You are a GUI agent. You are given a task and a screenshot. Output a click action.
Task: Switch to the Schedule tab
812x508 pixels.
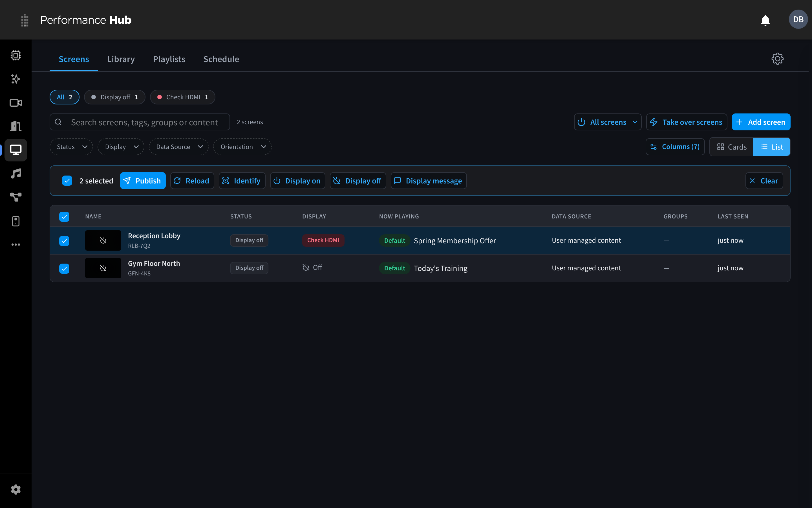(x=221, y=59)
